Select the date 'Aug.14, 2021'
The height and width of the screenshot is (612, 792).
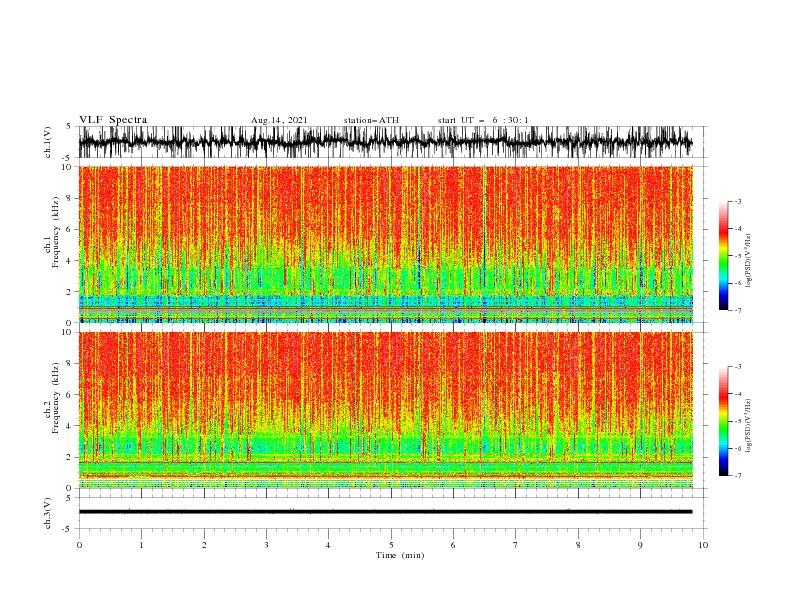pyautogui.click(x=279, y=120)
